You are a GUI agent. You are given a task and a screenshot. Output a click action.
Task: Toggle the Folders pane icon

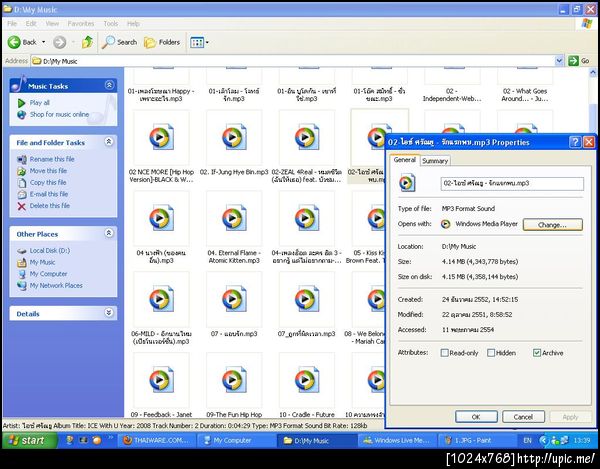(x=150, y=42)
